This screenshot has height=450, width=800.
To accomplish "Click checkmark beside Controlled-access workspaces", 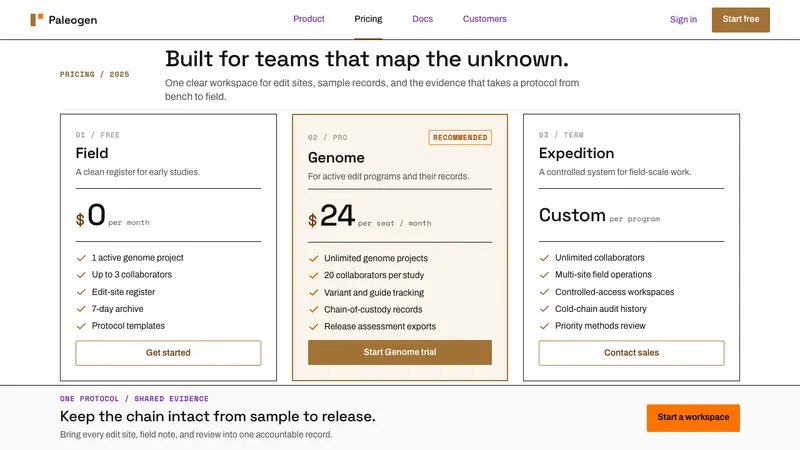I will click(x=544, y=292).
